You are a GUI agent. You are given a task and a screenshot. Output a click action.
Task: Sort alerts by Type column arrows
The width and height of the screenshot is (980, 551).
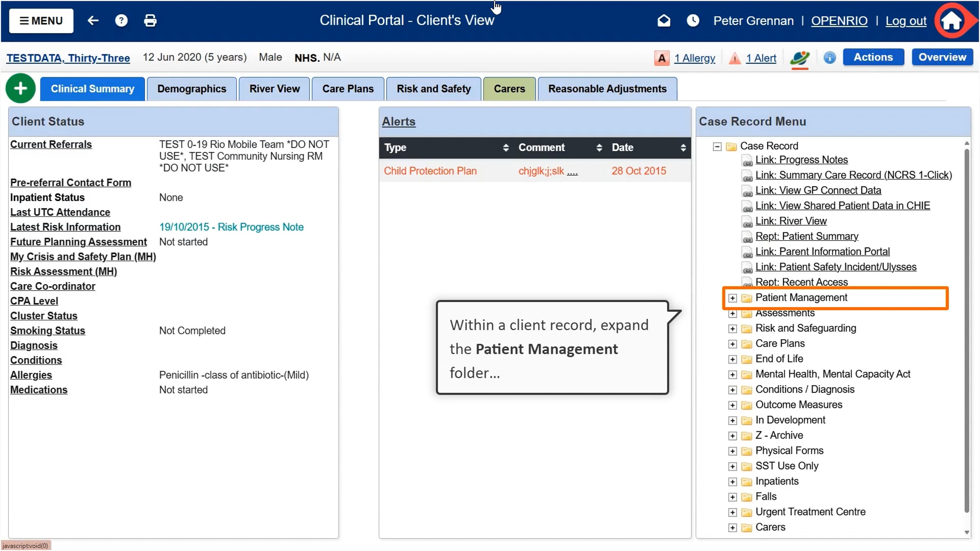[506, 148]
